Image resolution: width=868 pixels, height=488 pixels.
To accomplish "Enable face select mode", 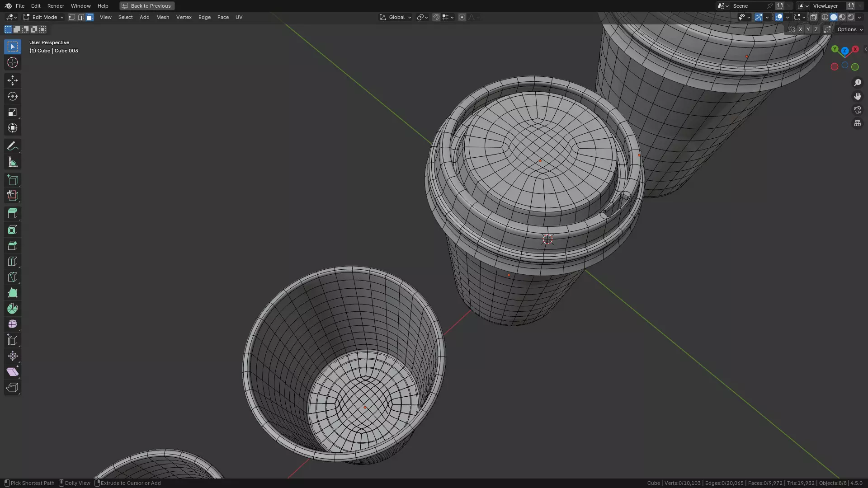I will point(90,17).
